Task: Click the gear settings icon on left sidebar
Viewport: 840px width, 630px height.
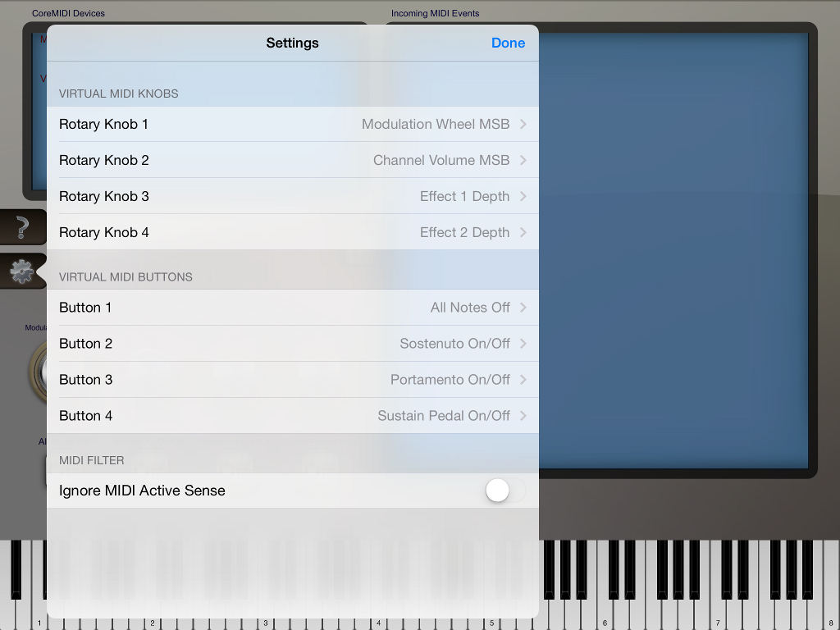Action: point(21,271)
